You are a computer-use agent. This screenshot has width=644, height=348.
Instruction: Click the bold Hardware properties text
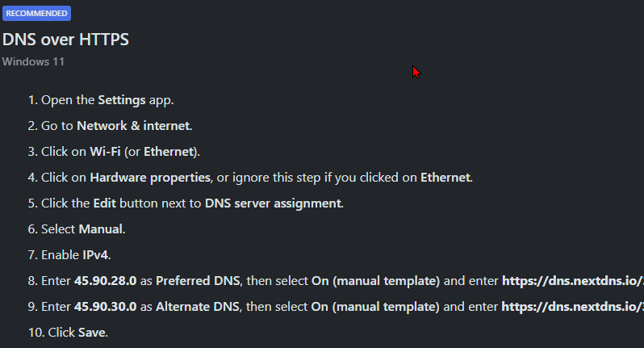click(150, 178)
